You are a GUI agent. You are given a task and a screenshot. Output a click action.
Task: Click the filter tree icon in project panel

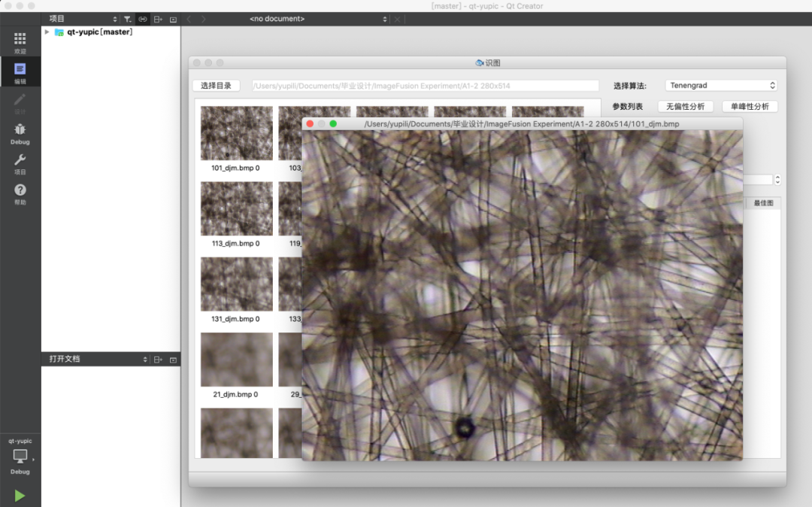(127, 19)
